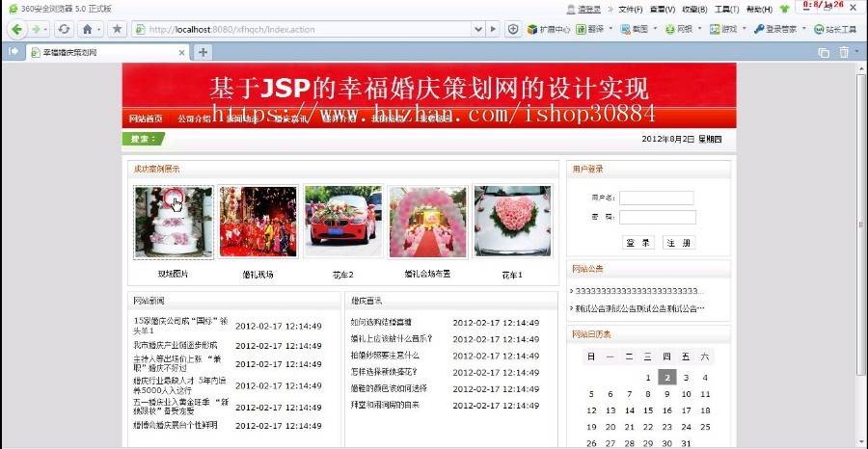Click the browser forward arrow
The image size is (868, 449).
coord(37,29)
